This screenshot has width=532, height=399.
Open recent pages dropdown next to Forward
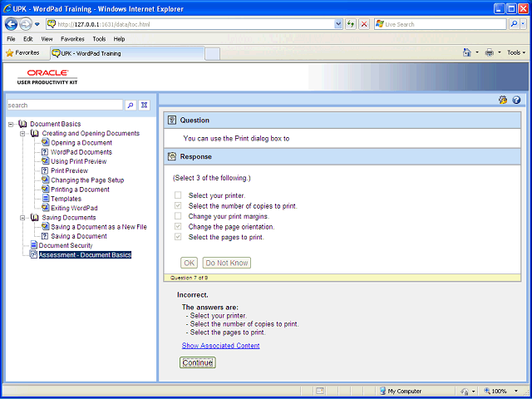[x=37, y=24]
